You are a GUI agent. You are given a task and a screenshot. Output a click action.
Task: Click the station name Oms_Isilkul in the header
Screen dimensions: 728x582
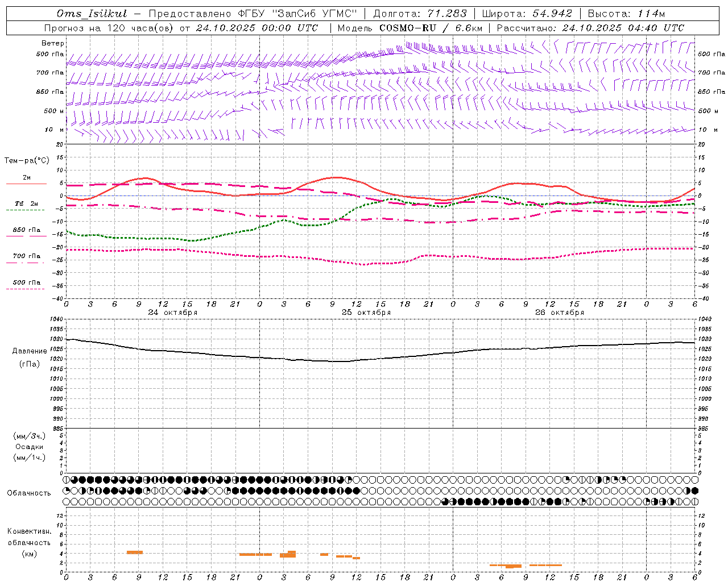92,14
